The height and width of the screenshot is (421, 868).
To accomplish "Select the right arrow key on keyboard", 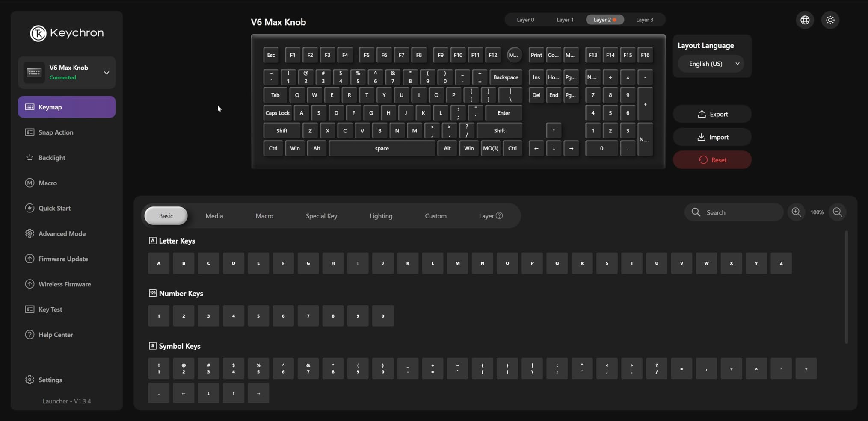I will tap(571, 148).
